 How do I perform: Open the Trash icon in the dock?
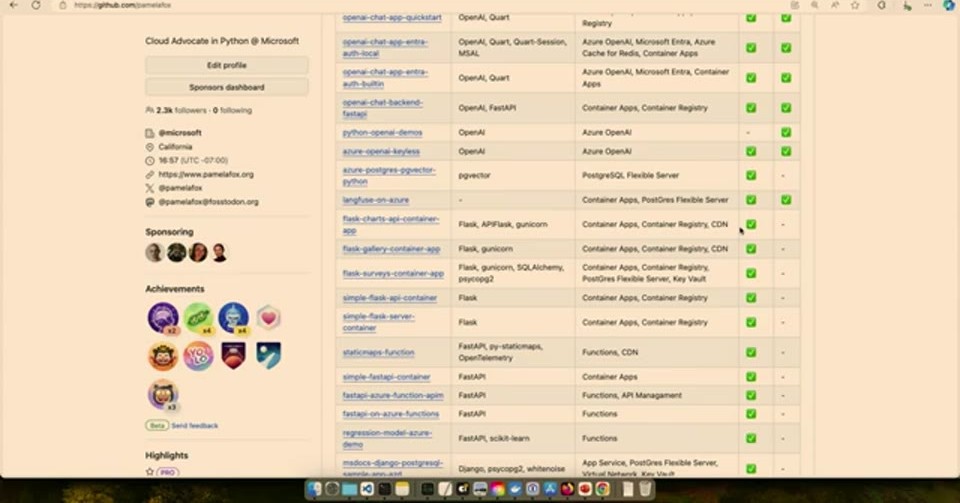[x=645, y=489]
